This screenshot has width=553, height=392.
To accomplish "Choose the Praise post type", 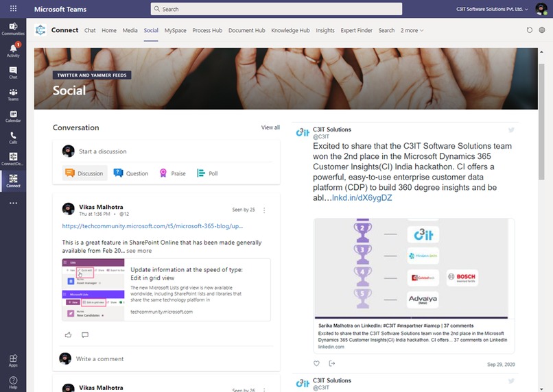I will tap(172, 173).
